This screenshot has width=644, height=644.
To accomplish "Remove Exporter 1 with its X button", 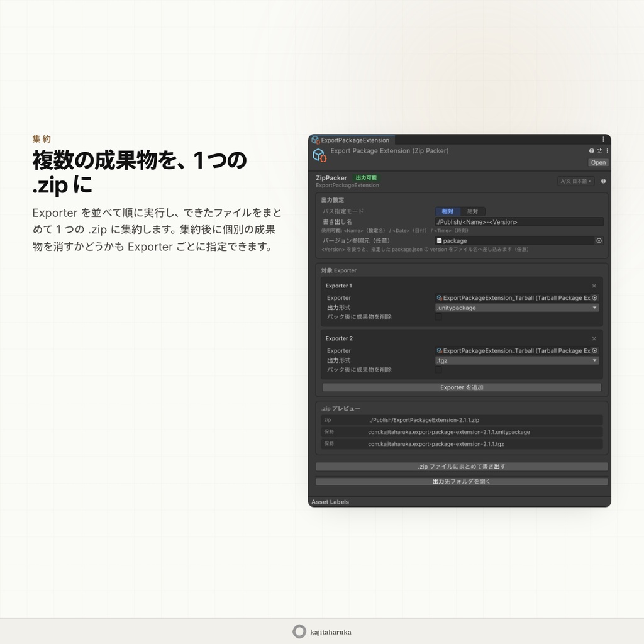I will click(594, 286).
